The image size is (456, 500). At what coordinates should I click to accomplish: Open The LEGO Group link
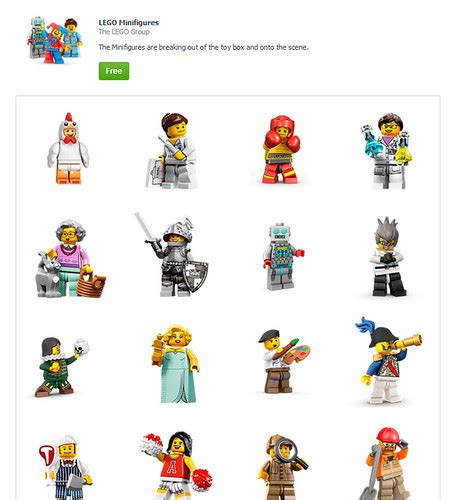click(x=124, y=32)
